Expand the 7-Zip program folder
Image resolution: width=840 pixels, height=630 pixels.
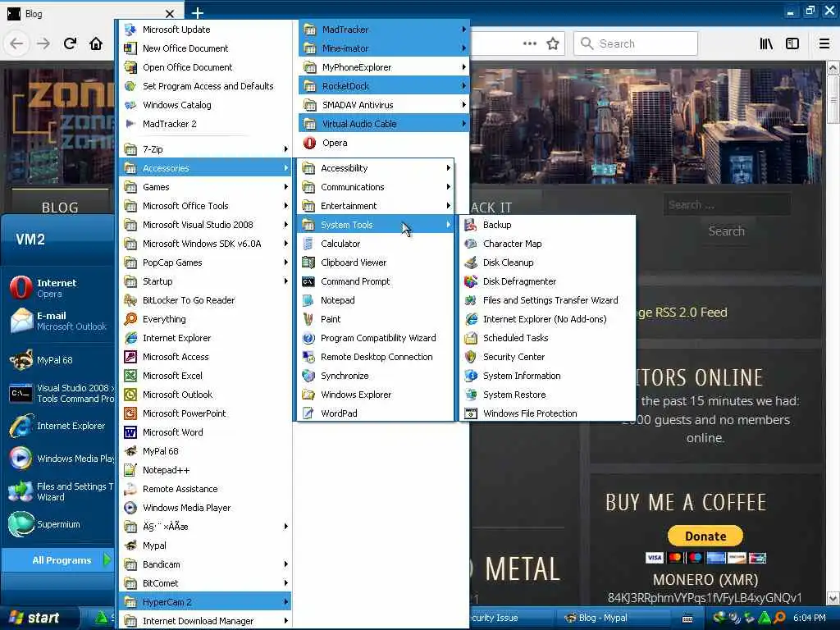click(x=206, y=149)
